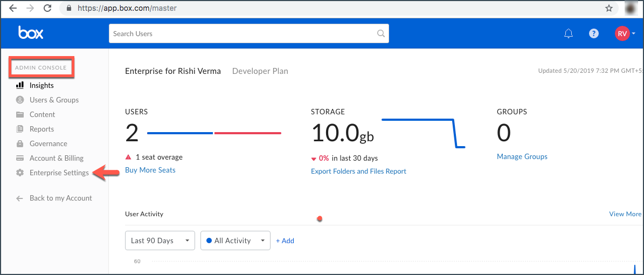The image size is (644, 275).
Task: Click the 0% in last 30 days text
Action: point(348,158)
